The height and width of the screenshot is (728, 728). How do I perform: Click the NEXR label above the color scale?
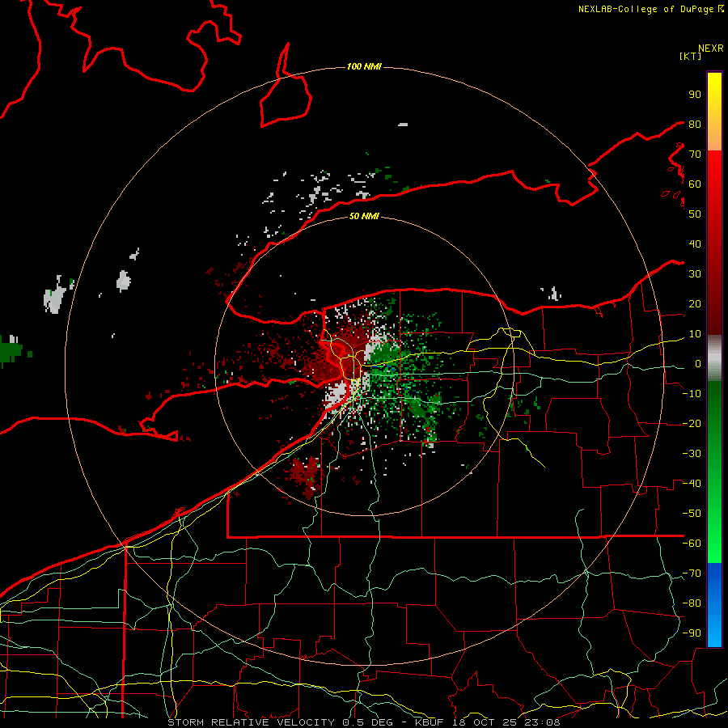[x=711, y=49]
